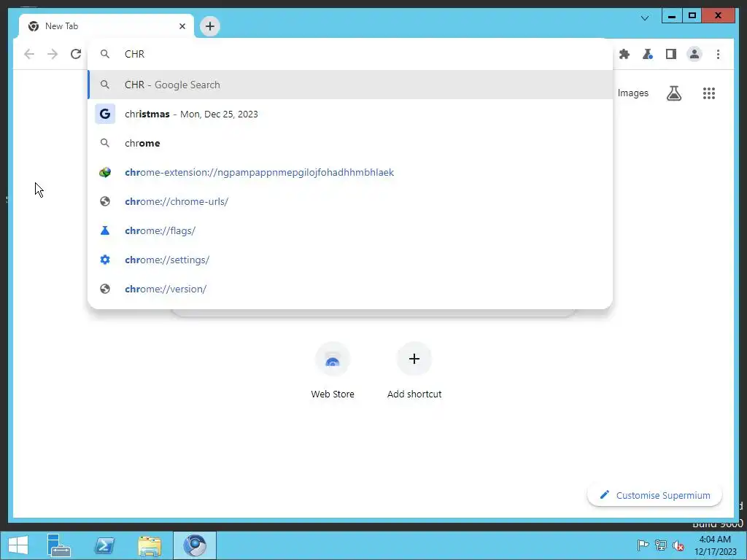Close the New Tab tab
The height and width of the screenshot is (560, 747).
182,26
